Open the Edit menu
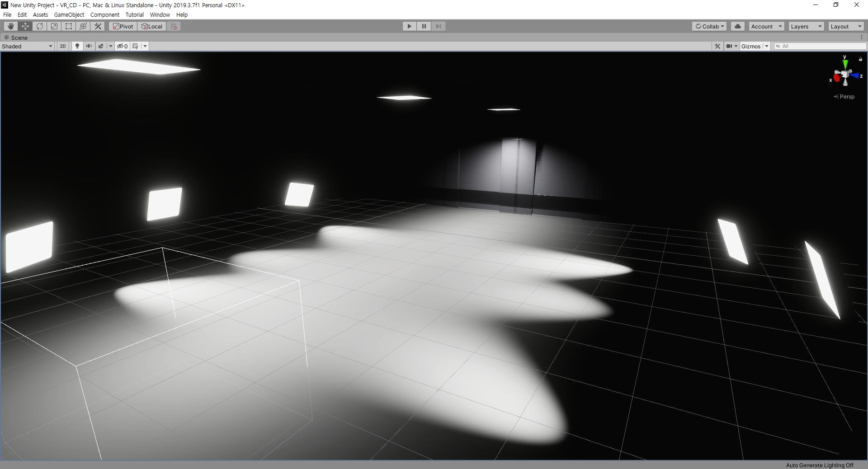 pyautogui.click(x=22, y=14)
